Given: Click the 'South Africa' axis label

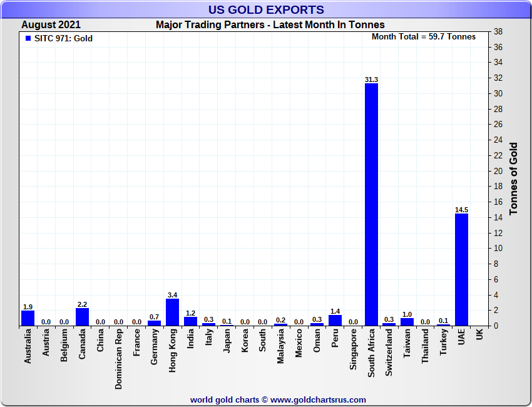Looking at the screenshot, I should coord(371,353).
